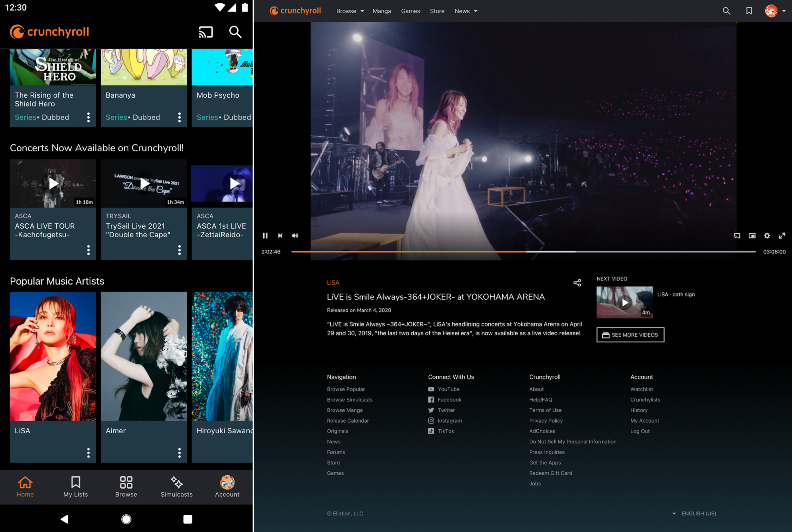Image resolution: width=792 pixels, height=532 pixels.
Task: Open the Release Calendar footer link
Action: [x=348, y=421]
